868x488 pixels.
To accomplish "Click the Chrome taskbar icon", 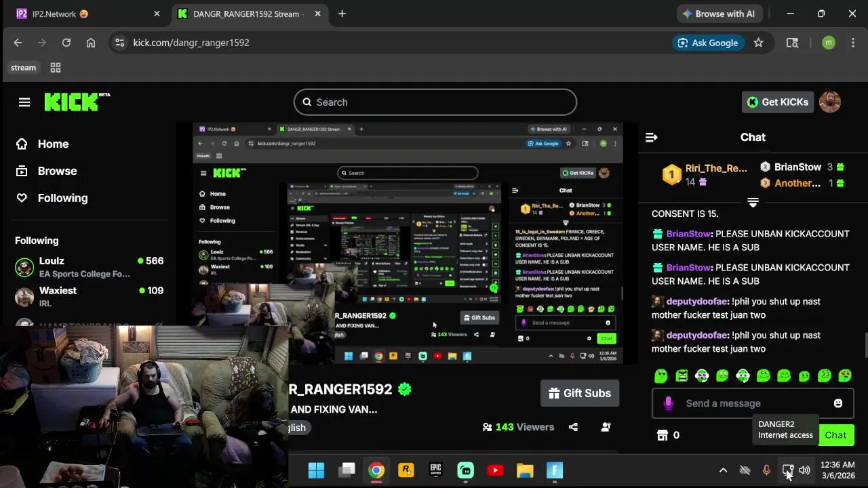I will click(376, 470).
